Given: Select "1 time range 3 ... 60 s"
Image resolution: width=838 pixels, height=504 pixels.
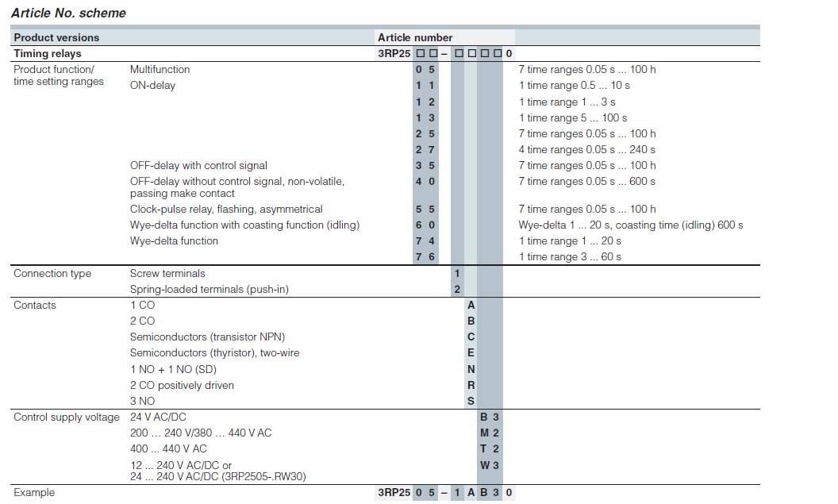Looking at the screenshot, I should point(570,257).
